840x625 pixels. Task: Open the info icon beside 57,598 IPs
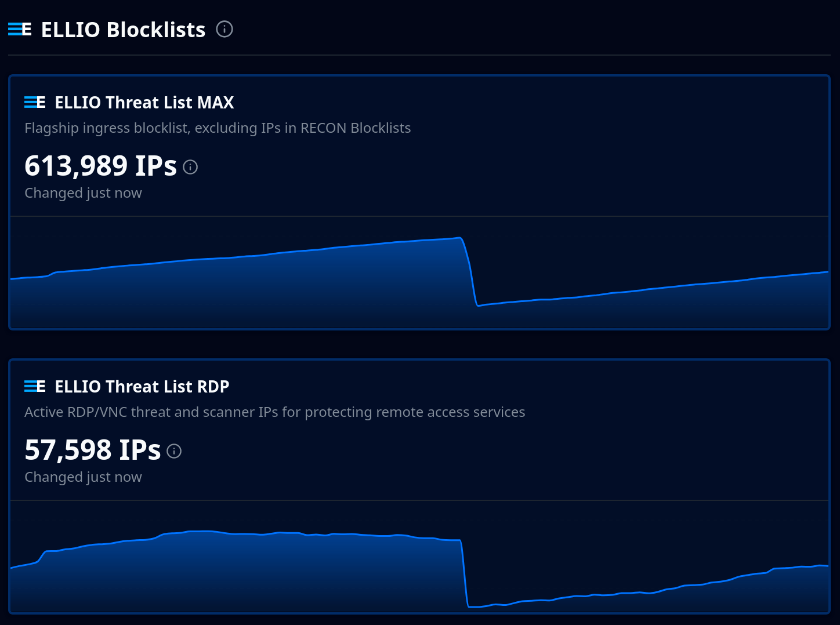pos(173,450)
